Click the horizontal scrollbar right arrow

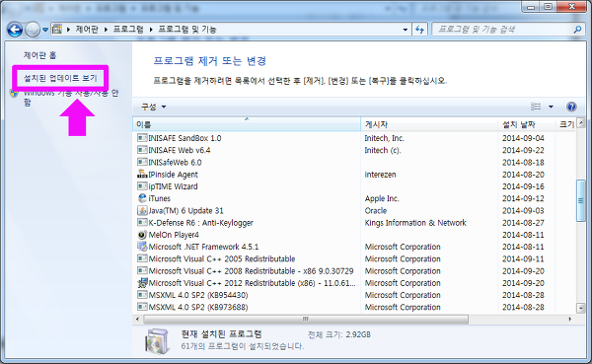[570, 319]
